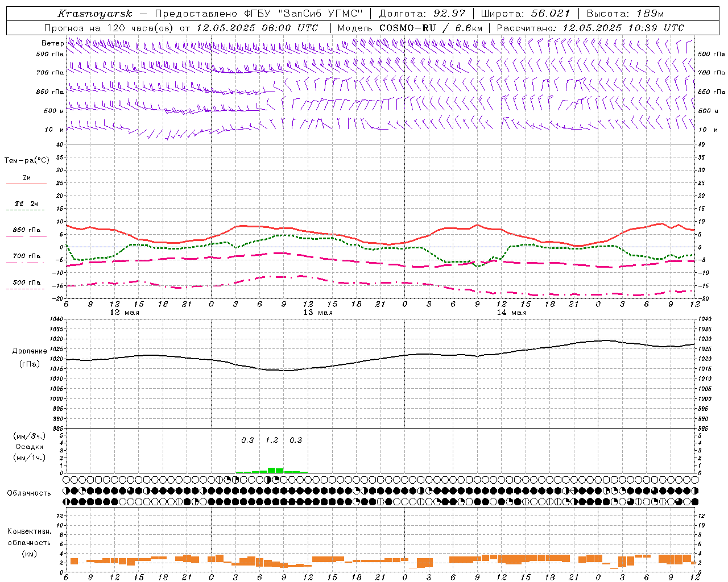The width and height of the screenshot is (728, 582).
Task: Click the "Ветер" wind panel label
Action: 52,43
